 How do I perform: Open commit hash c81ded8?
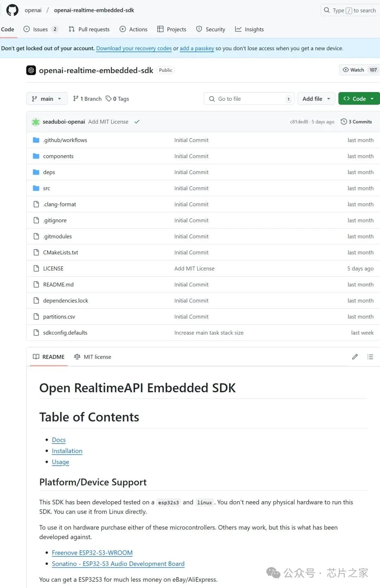[299, 122]
